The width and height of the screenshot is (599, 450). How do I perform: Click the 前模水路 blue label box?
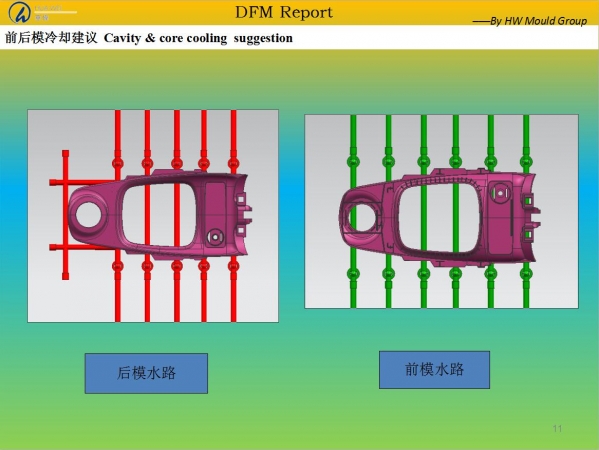(434, 370)
